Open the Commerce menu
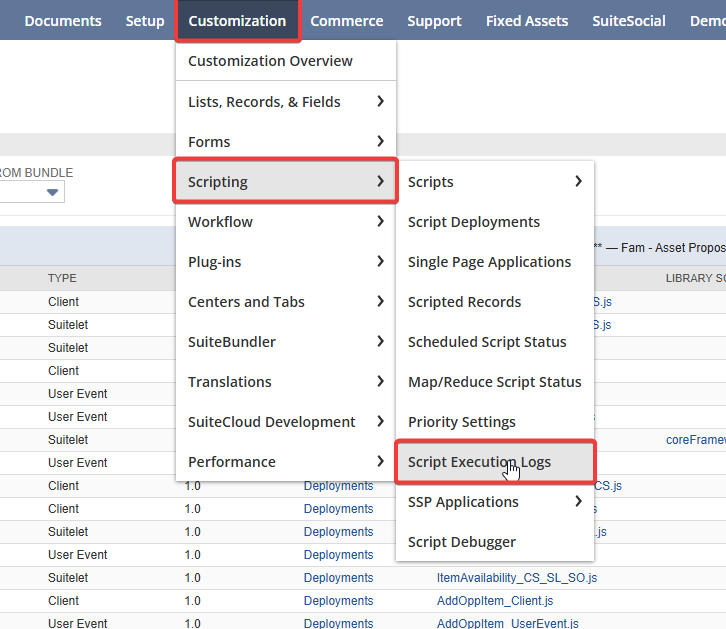 (347, 21)
